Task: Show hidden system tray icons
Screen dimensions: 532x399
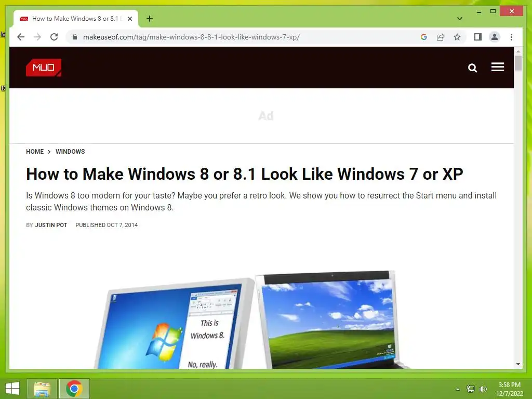Action: pyautogui.click(x=458, y=389)
